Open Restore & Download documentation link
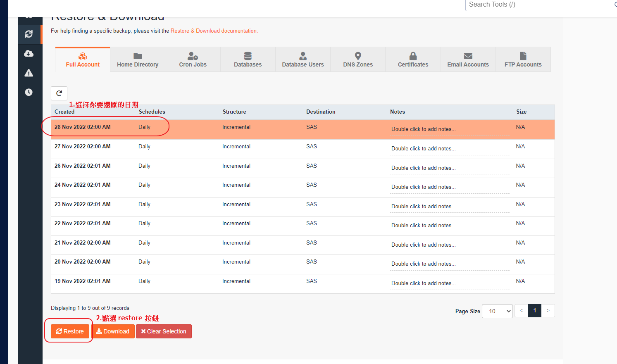Screen dimensions: 617x364 pyautogui.click(x=214, y=31)
